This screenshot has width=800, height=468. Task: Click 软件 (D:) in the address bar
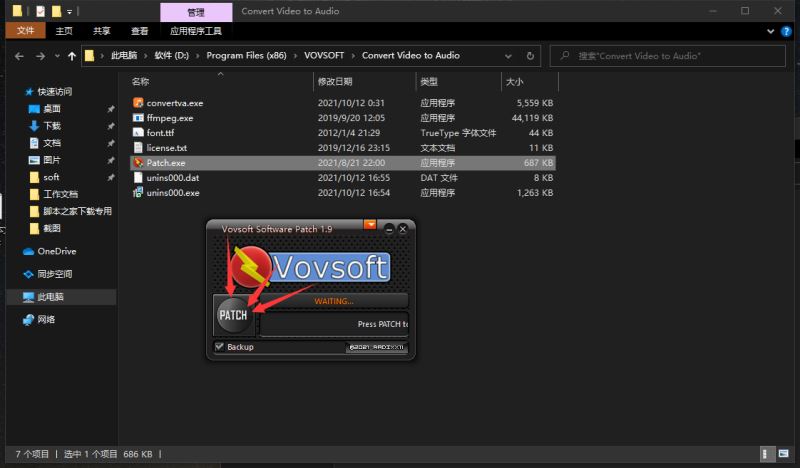171,56
